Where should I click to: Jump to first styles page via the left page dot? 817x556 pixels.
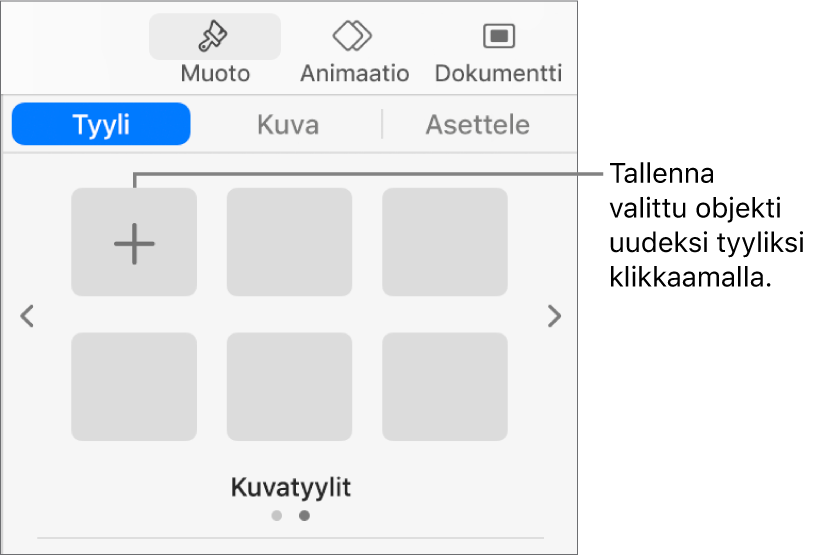click(277, 516)
